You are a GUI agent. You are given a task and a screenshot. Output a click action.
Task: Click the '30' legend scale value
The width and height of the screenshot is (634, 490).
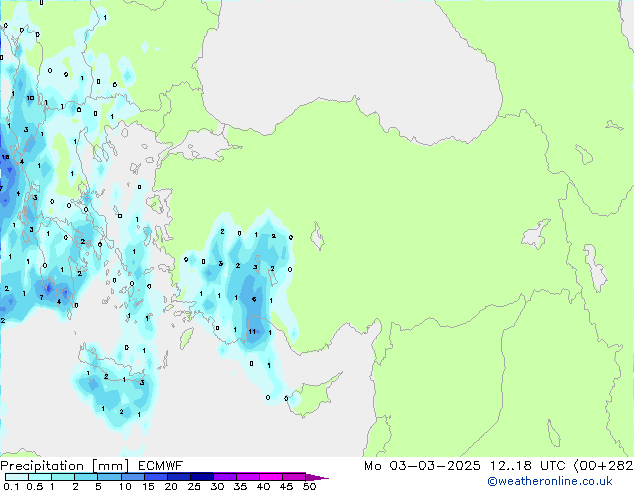coord(217,486)
